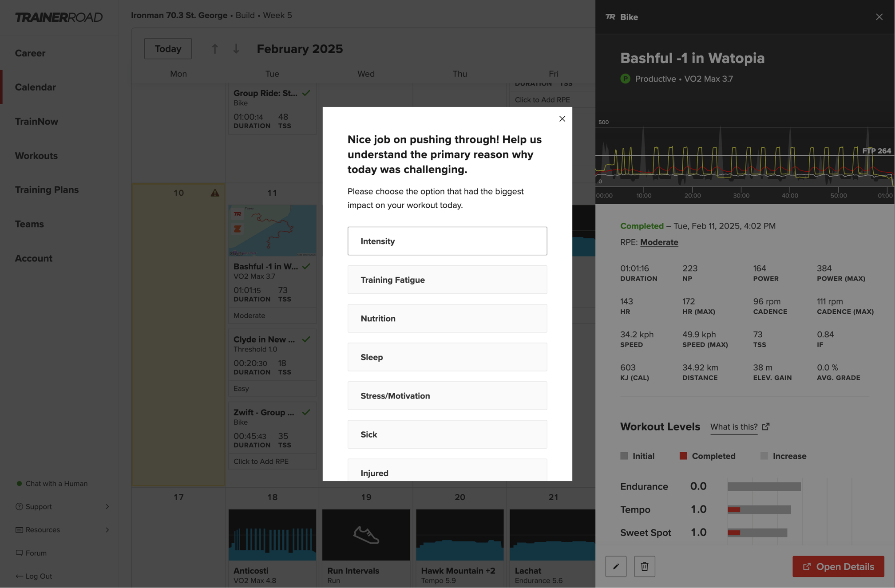Open the Calendar sidebar item
The width and height of the screenshot is (895, 588).
pyautogui.click(x=36, y=87)
